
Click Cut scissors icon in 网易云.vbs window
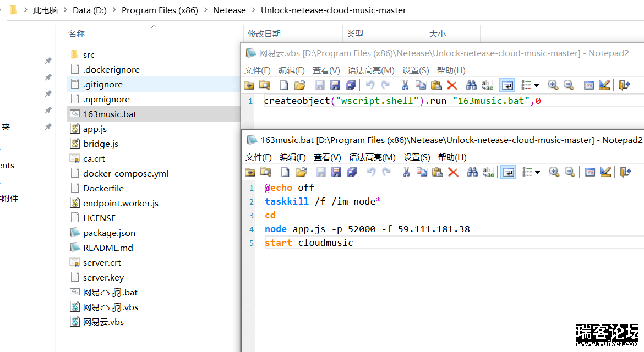pyautogui.click(x=405, y=85)
